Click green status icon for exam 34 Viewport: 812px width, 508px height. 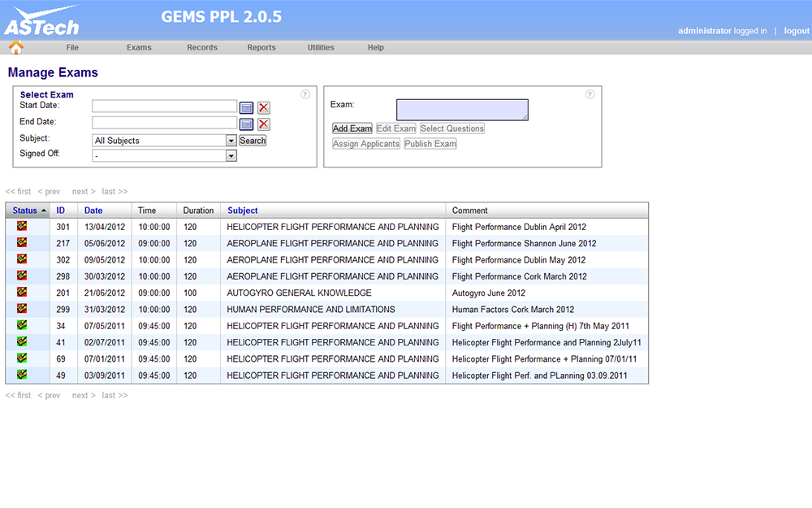coord(22,326)
